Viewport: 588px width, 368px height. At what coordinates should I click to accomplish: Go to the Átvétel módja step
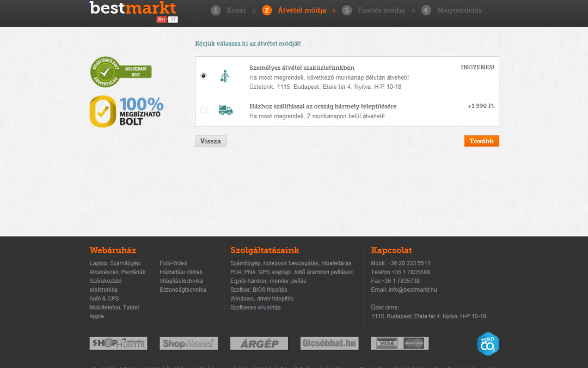tap(302, 10)
